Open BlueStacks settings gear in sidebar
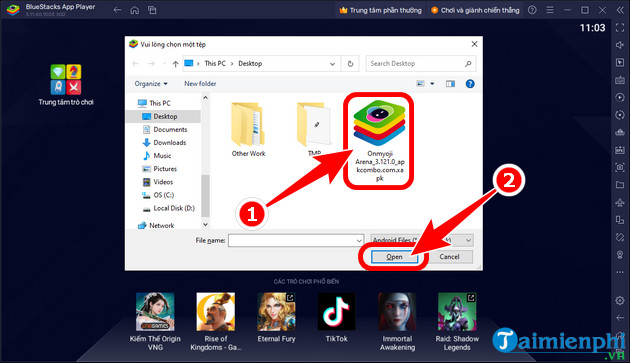Screen dimensions: 630x363 point(620,300)
